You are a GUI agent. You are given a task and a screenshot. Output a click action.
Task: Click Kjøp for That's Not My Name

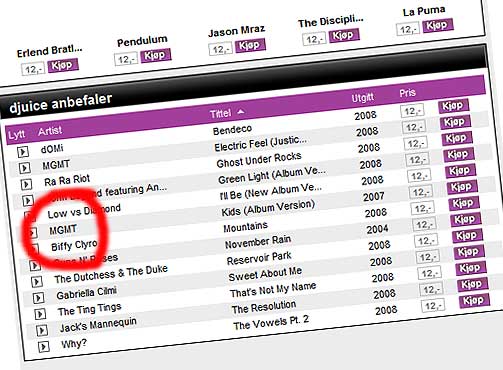470,268
